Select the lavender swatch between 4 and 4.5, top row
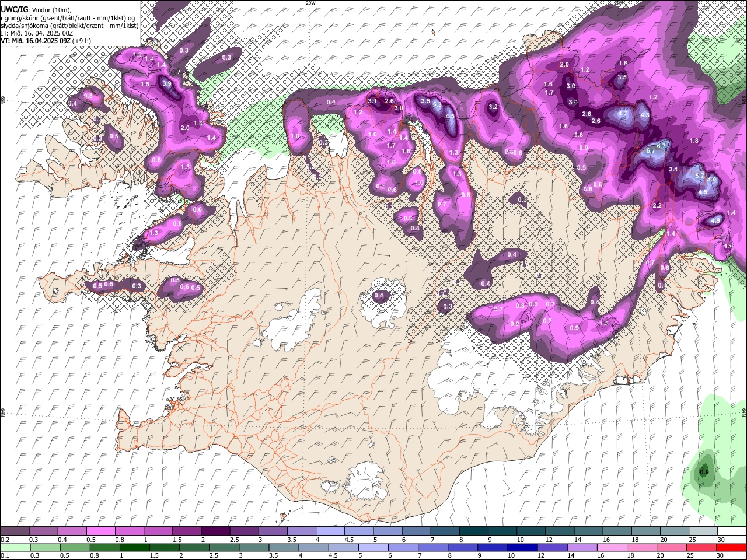 tap(329, 531)
